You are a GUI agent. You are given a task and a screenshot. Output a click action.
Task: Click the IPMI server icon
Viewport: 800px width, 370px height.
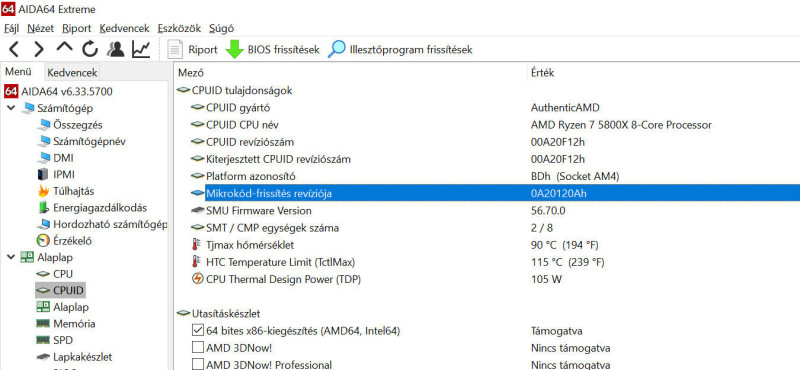click(x=44, y=175)
